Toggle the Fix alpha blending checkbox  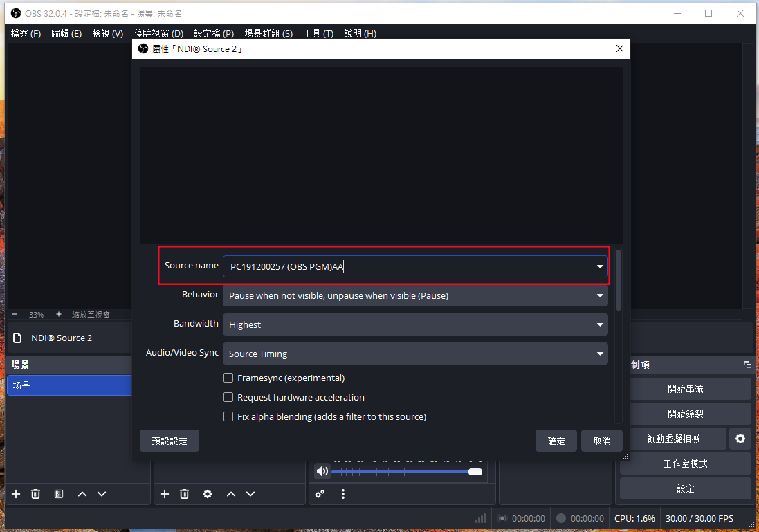[x=228, y=417]
